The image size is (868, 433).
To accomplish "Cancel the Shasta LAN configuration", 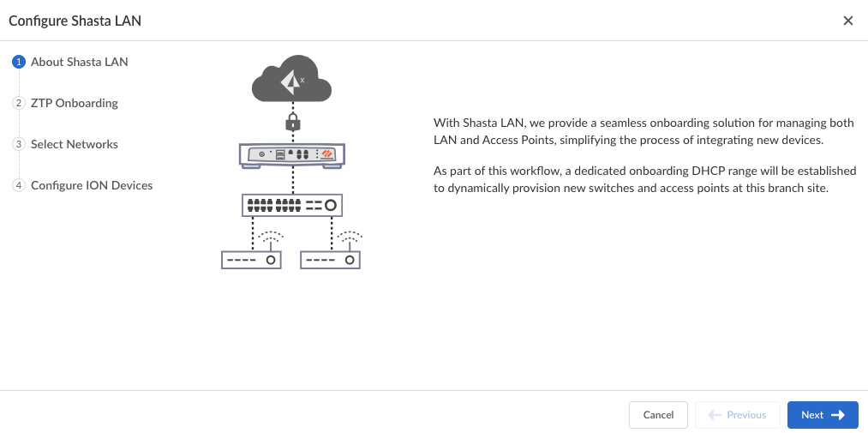I will pyautogui.click(x=658, y=415).
